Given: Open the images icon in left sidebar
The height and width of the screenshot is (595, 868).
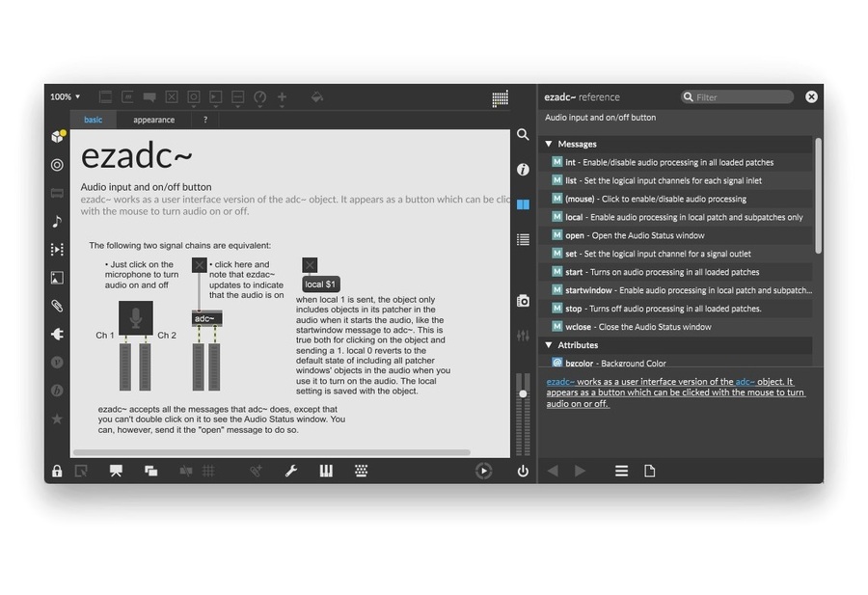Looking at the screenshot, I should point(57,278).
